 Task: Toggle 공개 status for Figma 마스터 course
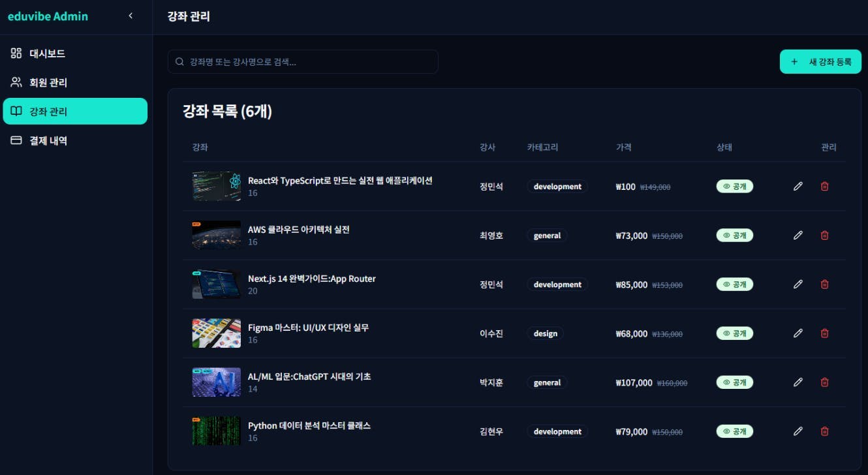pyautogui.click(x=735, y=333)
